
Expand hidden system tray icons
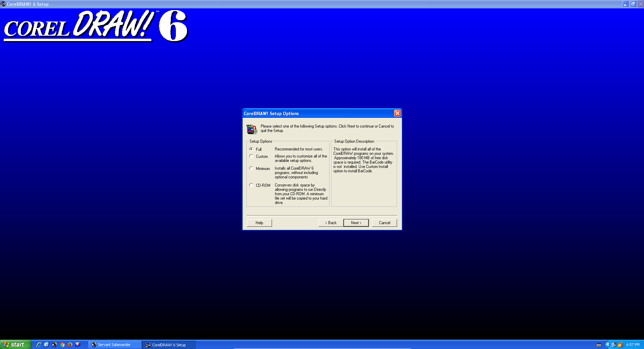pos(607,345)
